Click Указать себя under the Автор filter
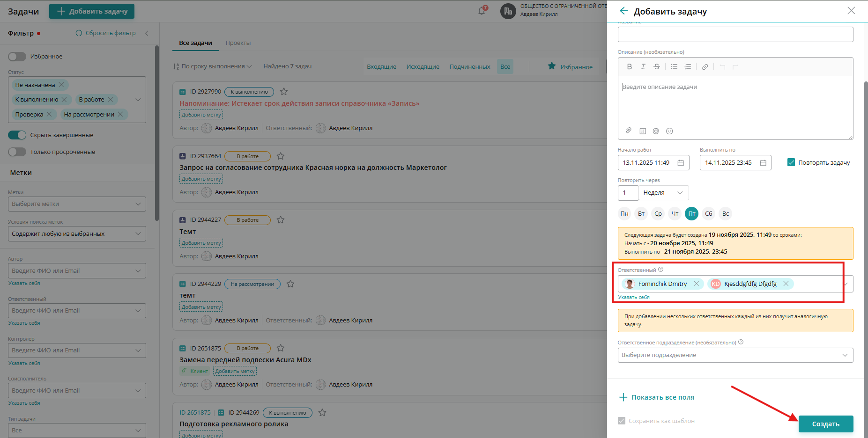868x438 pixels. [24, 283]
